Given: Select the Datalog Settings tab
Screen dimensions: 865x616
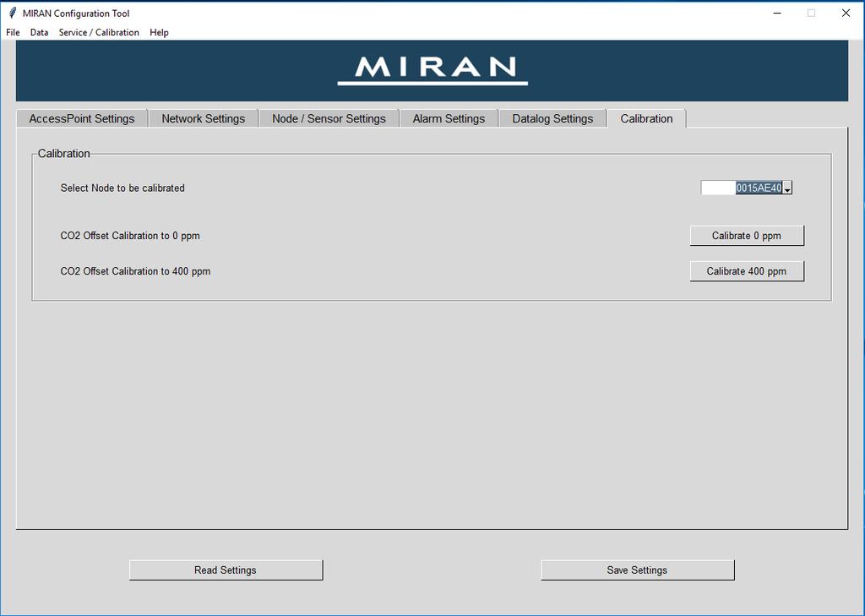Looking at the screenshot, I should (x=552, y=118).
